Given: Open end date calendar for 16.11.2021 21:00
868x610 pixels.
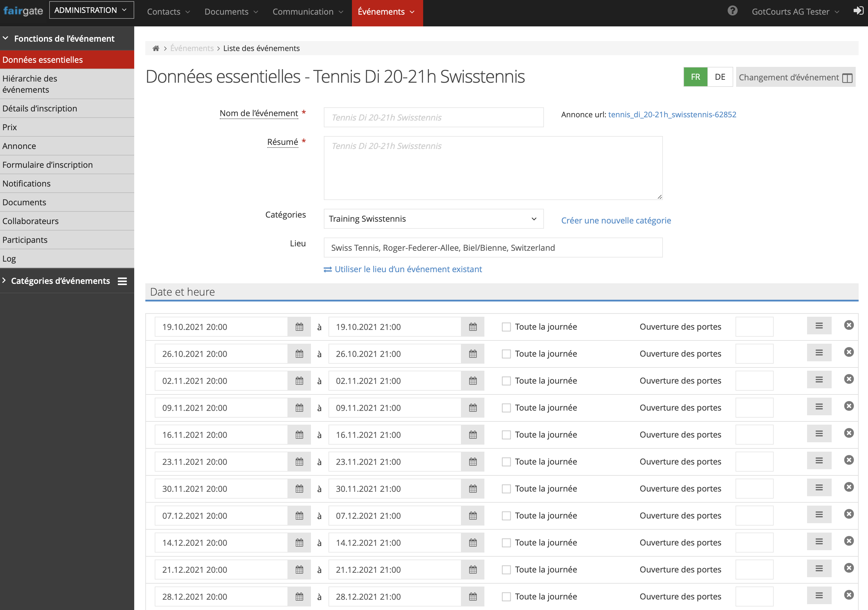Looking at the screenshot, I should point(473,435).
